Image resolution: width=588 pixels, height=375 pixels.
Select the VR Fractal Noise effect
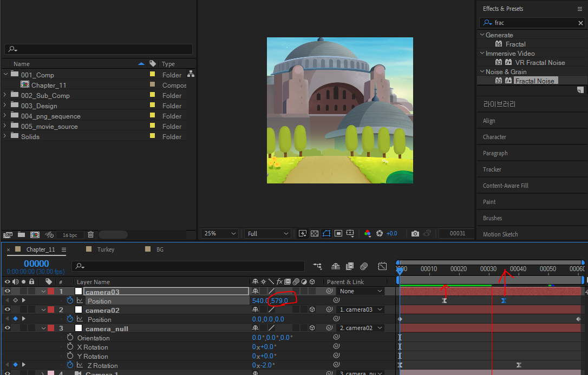540,63
